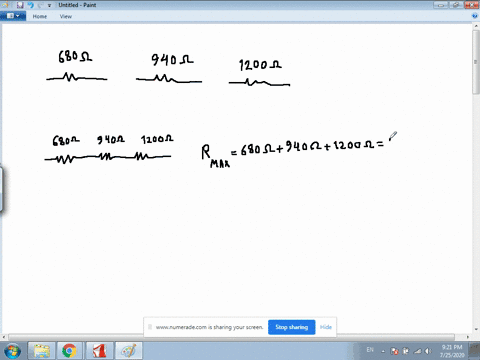
Task: Open Windows Explorer from taskbar
Action: click(x=41, y=351)
